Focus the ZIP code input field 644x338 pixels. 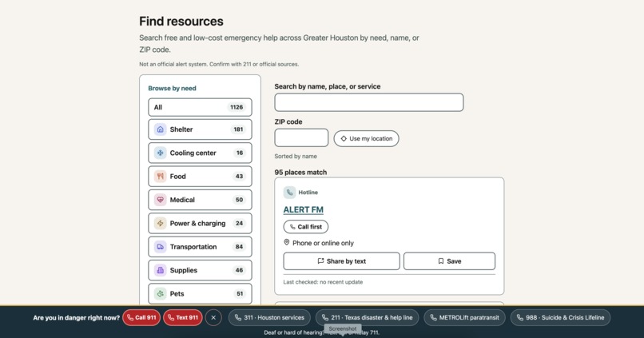pos(301,137)
